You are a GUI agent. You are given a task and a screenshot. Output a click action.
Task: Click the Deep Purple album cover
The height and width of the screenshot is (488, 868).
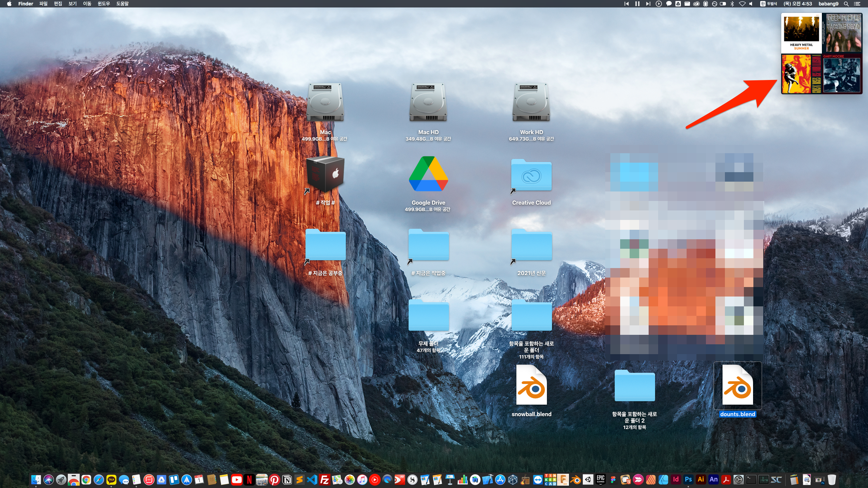(842, 33)
